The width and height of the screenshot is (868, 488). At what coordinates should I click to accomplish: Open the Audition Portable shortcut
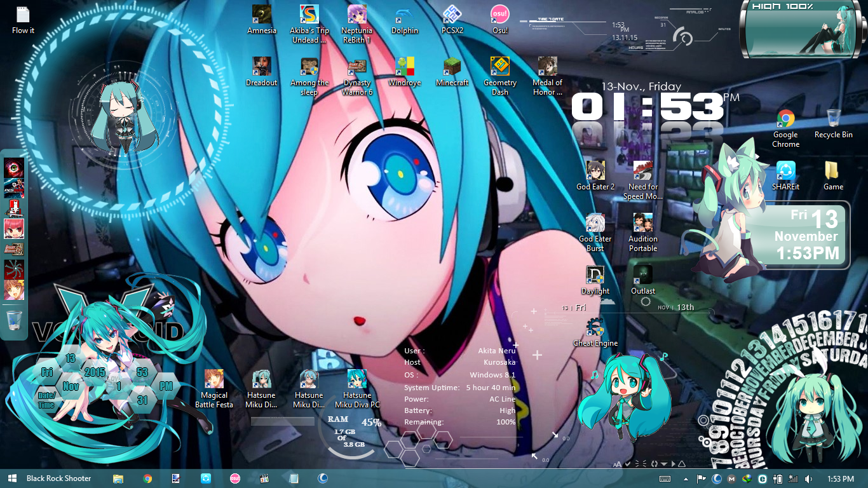pyautogui.click(x=643, y=233)
